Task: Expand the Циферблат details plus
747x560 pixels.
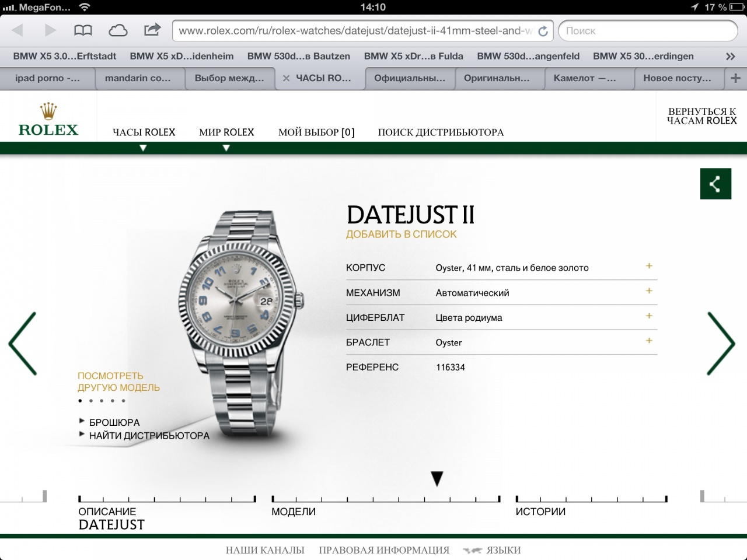Action: tap(648, 316)
